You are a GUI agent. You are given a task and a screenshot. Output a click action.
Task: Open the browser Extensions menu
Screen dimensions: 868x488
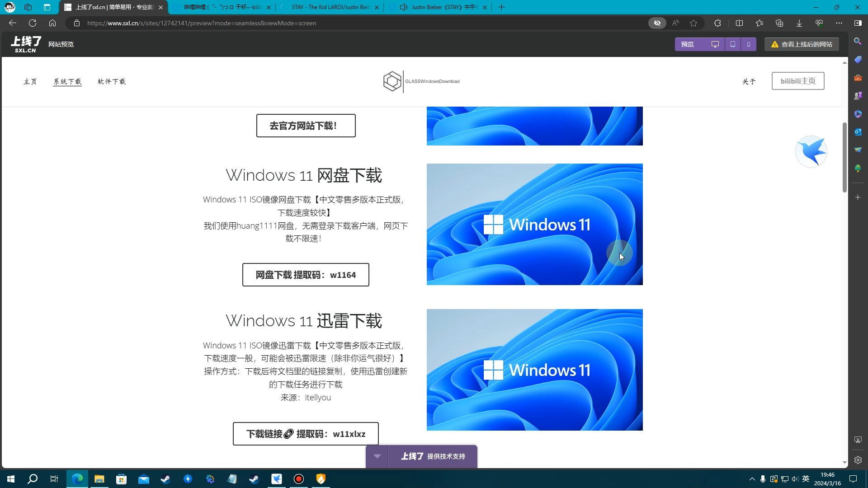[x=717, y=23]
